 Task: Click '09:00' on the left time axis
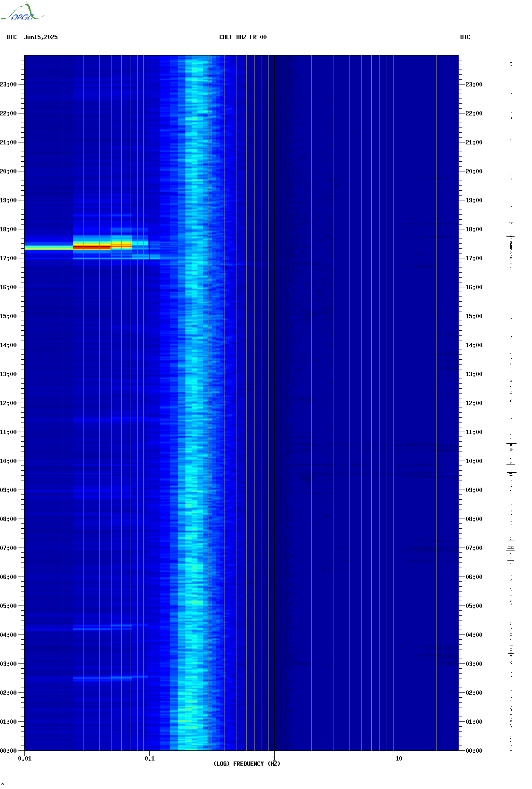pos(8,490)
